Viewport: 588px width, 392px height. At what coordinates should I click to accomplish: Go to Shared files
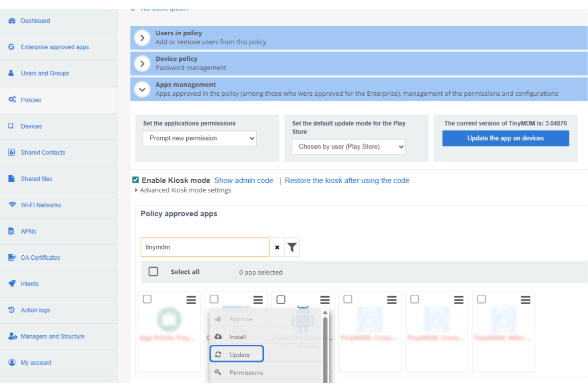37,179
